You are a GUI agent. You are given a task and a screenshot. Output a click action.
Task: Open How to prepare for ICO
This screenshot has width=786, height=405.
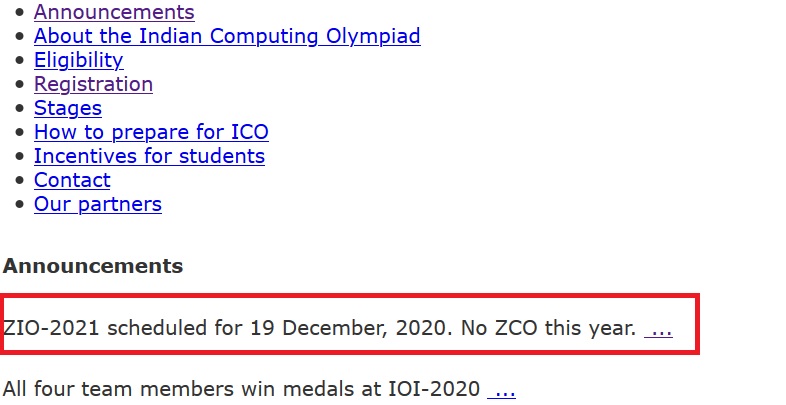point(151,133)
